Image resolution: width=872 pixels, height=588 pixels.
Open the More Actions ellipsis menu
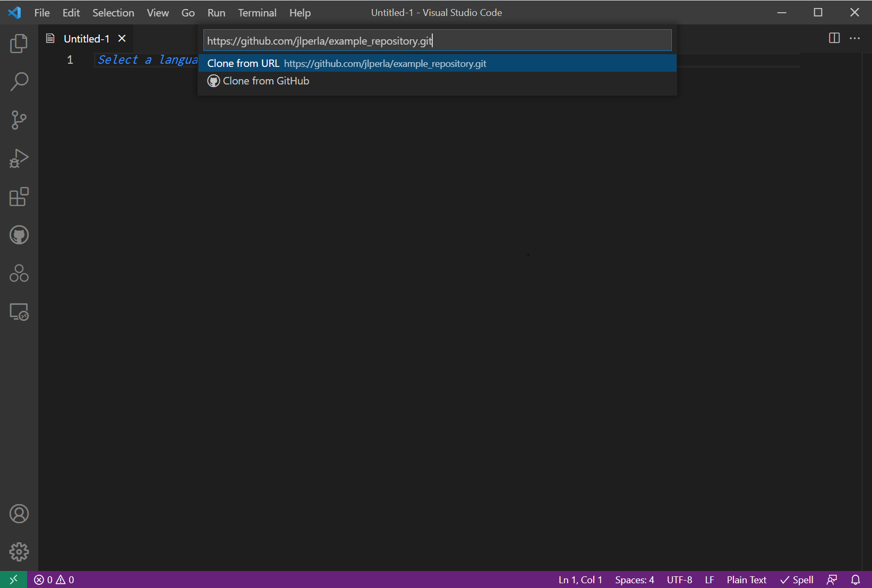pyautogui.click(x=854, y=38)
